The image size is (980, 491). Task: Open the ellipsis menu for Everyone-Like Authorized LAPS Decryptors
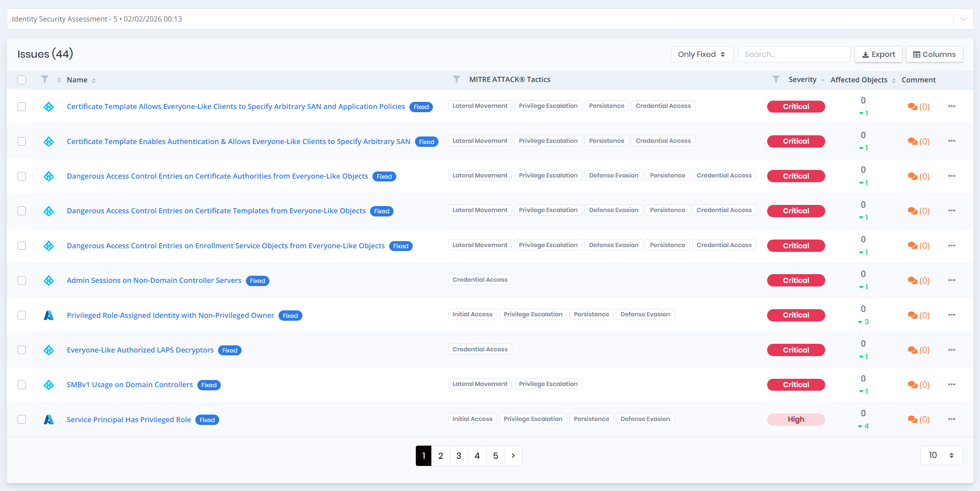(951, 350)
